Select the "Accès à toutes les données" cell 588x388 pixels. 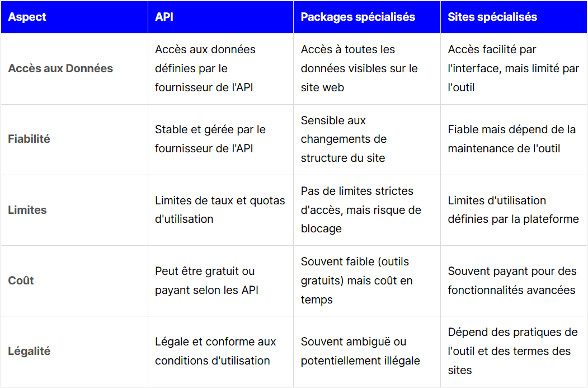pyautogui.click(x=359, y=68)
